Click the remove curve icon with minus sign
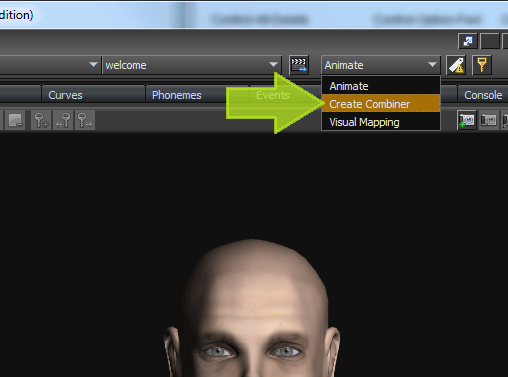The image size is (508, 377). (x=15, y=120)
